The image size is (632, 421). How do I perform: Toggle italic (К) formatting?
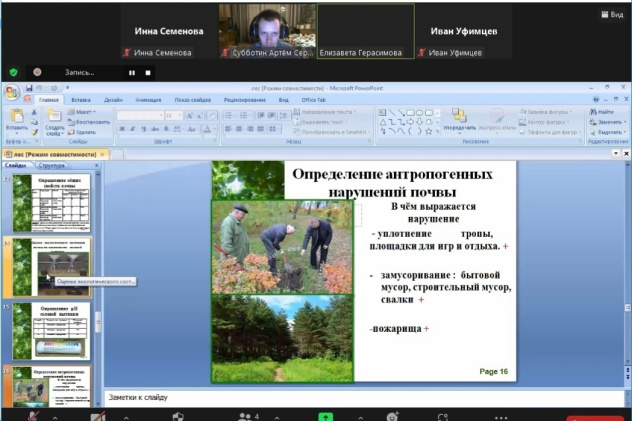coord(133,129)
